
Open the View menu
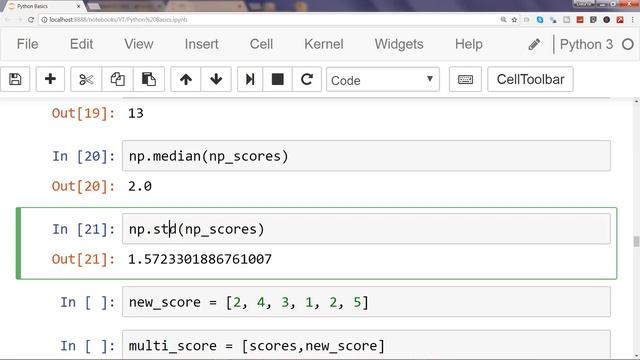[139, 44]
